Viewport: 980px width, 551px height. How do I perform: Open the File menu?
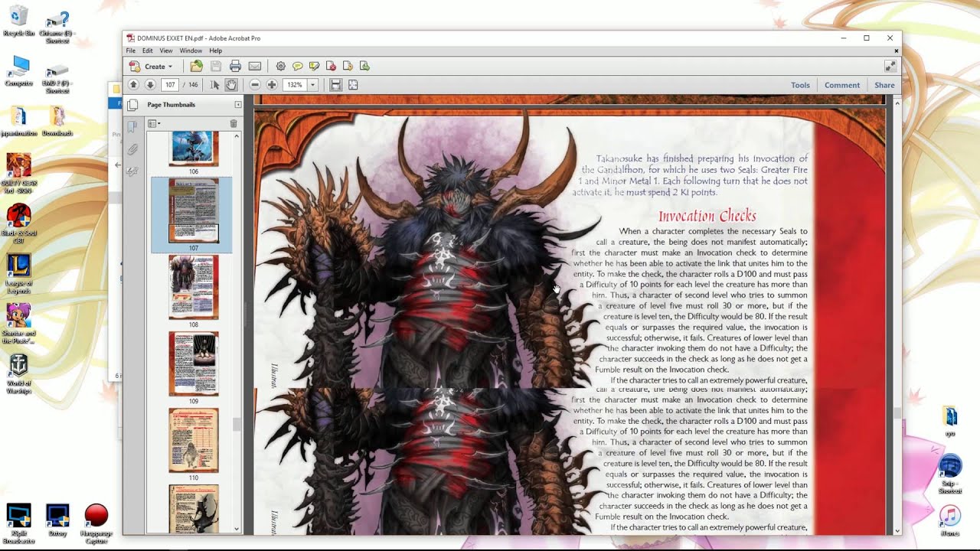click(x=131, y=51)
